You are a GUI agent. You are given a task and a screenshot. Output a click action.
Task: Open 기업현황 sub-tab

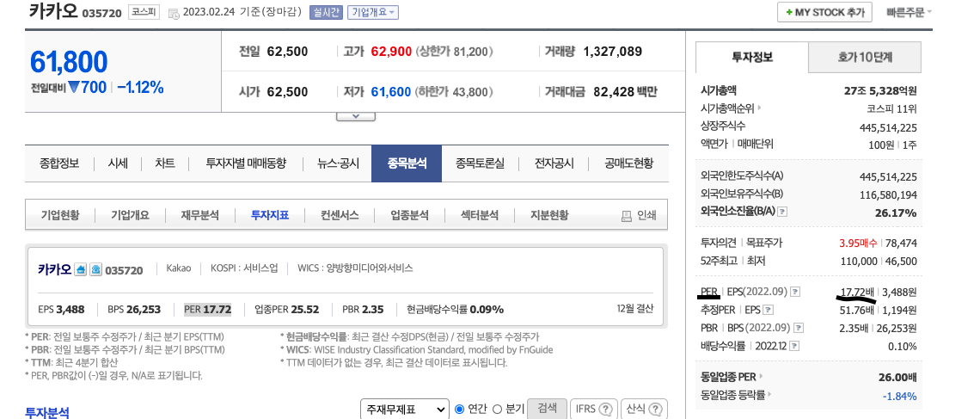click(60, 215)
